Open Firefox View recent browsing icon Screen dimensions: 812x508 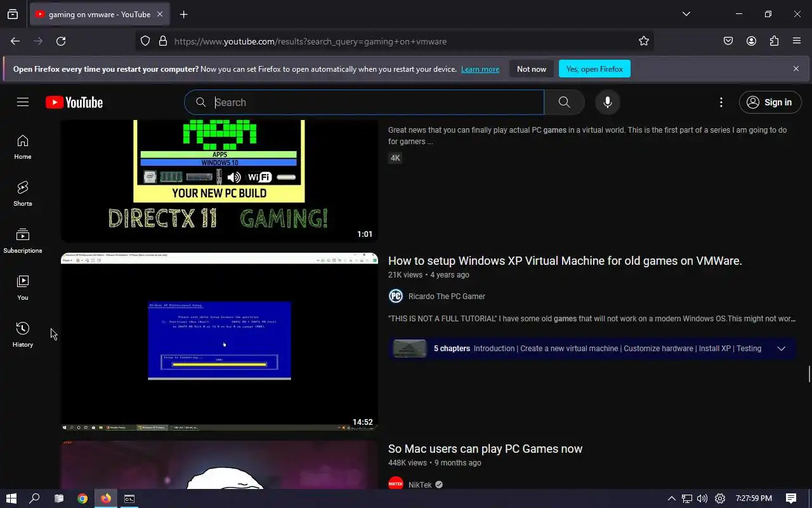click(13, 14)
